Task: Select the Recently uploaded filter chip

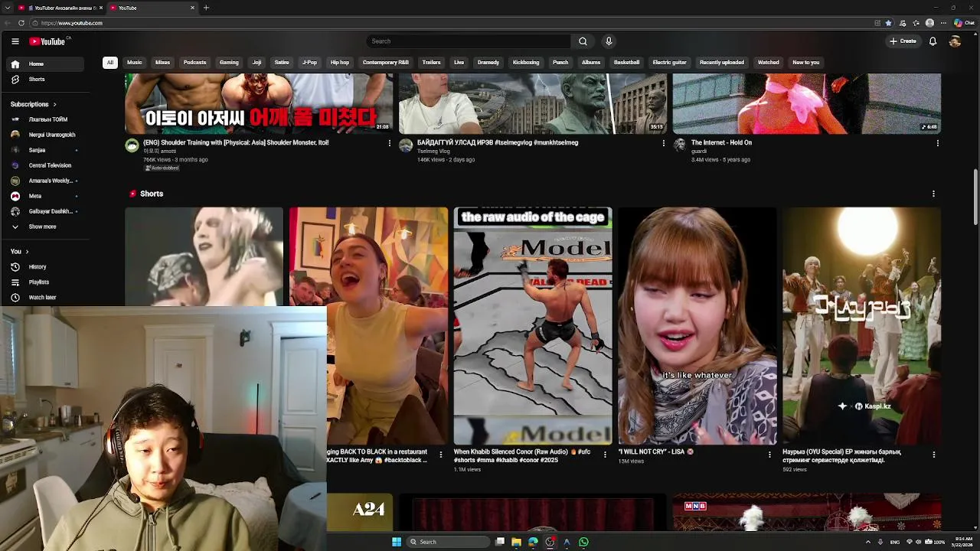Action: [721, 63]
